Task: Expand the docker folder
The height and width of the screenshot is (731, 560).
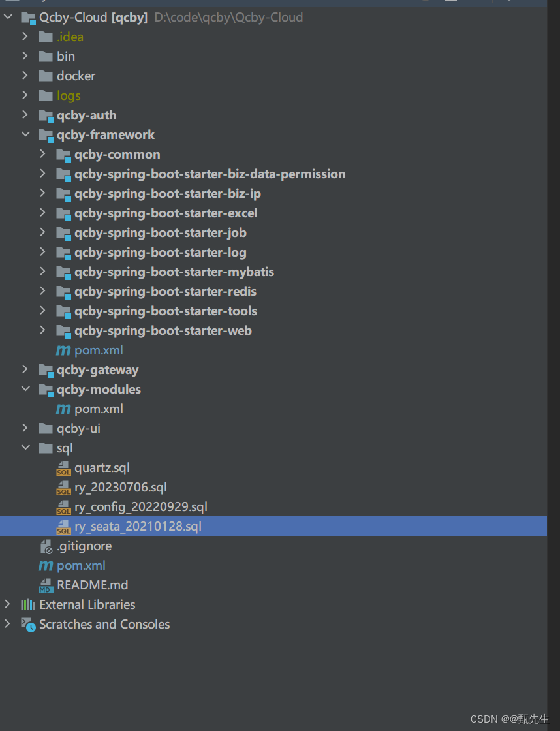Action: [25, 76]
